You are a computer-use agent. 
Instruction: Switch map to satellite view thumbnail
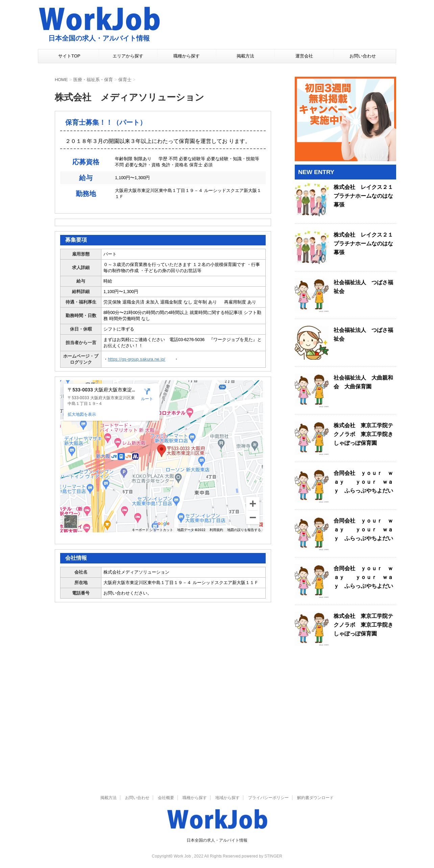pos(71,522)
